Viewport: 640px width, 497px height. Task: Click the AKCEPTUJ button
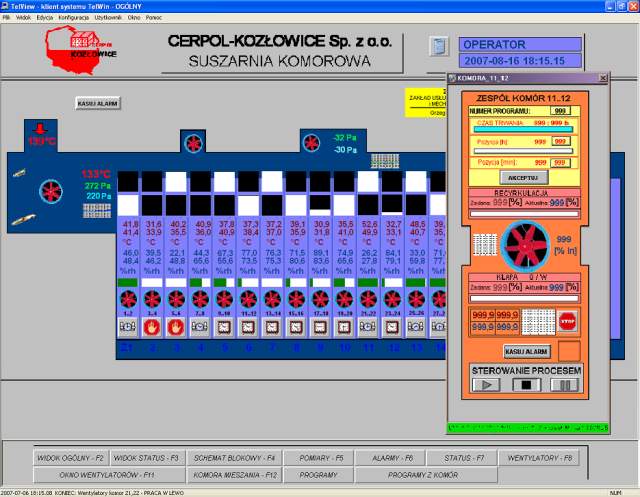(524, 178)
